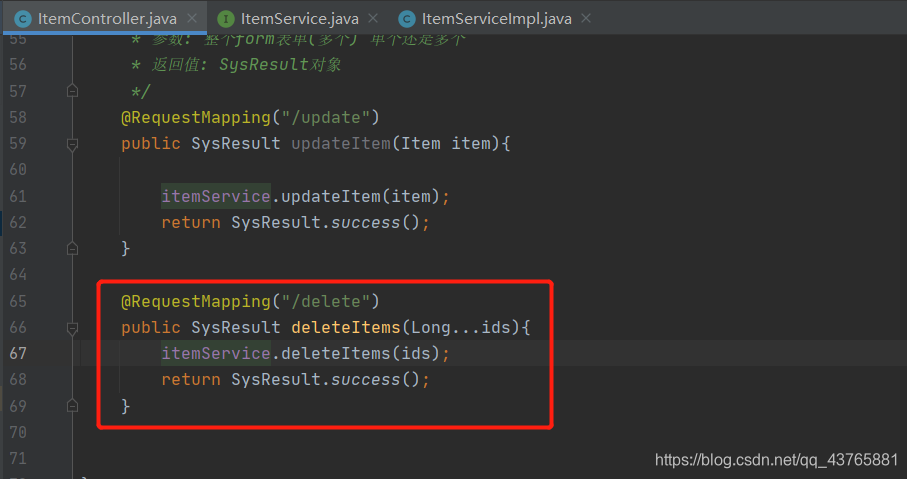Click the deleteItems method name in its declaration
This screenshot has width=907, height=479.
[346, 327]
